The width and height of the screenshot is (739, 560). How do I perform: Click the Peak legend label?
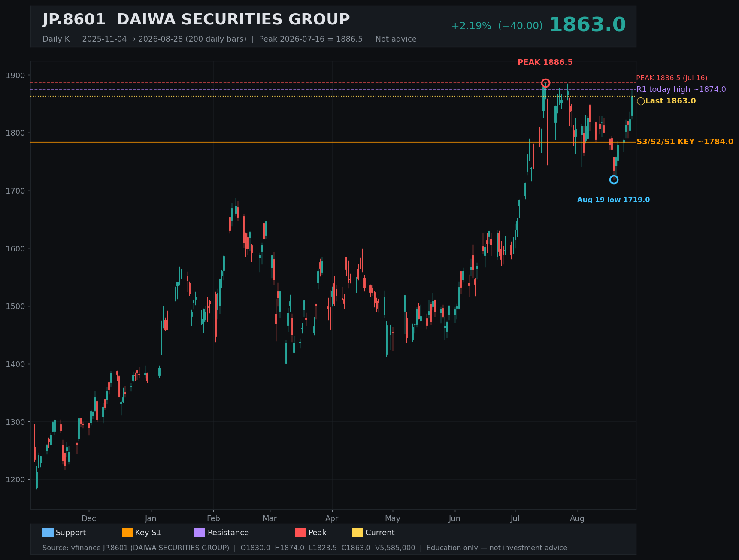[x=318, y=533]
